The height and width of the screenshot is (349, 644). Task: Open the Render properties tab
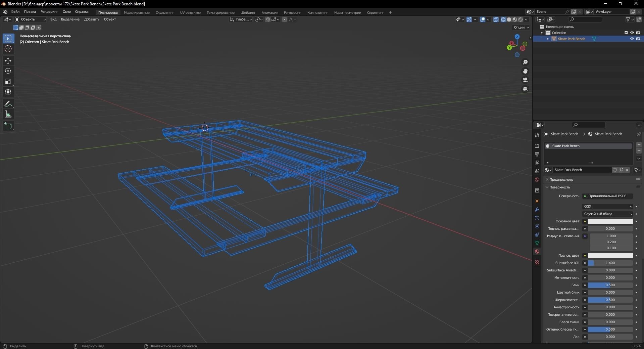coord(537,146)
